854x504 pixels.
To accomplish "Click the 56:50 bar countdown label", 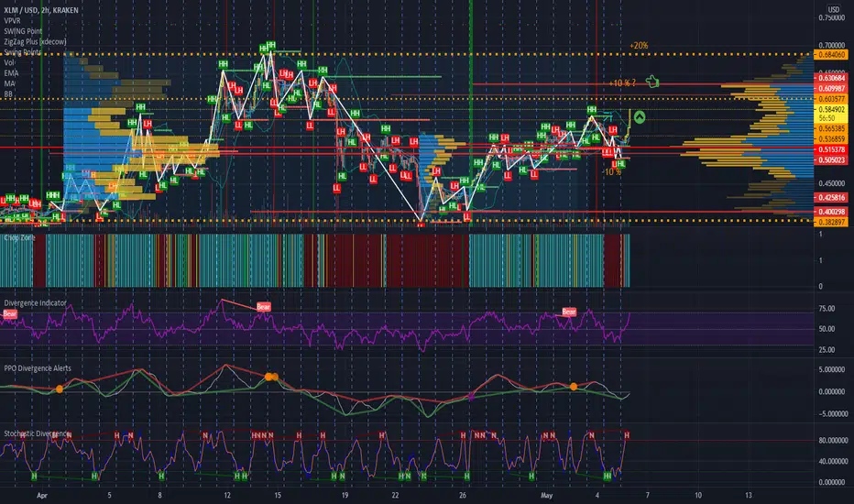I will point(827,117).
